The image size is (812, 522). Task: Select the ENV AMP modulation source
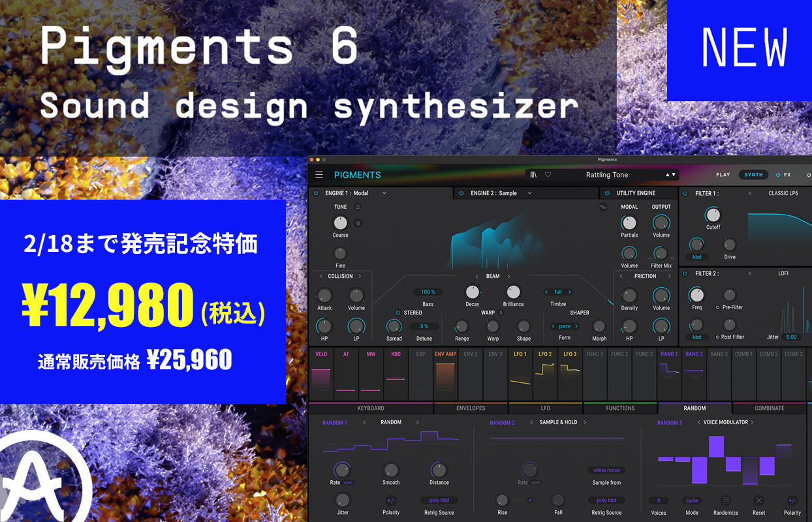point(446,375)
